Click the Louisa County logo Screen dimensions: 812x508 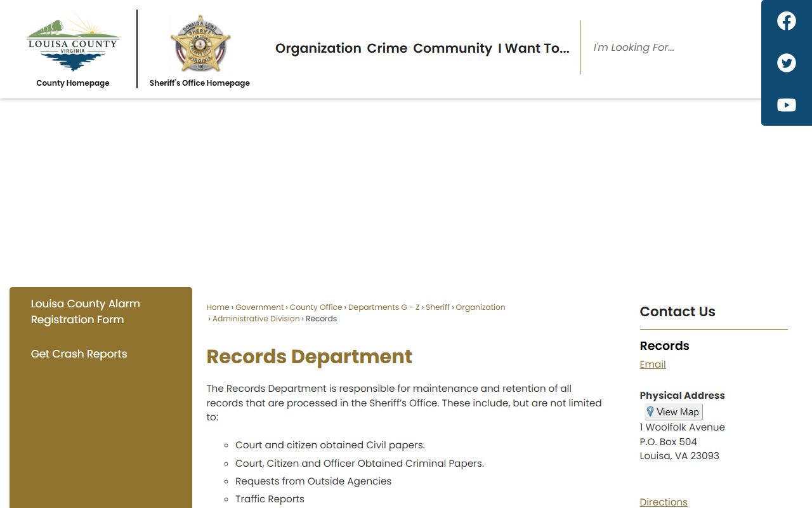pos(73,43)
